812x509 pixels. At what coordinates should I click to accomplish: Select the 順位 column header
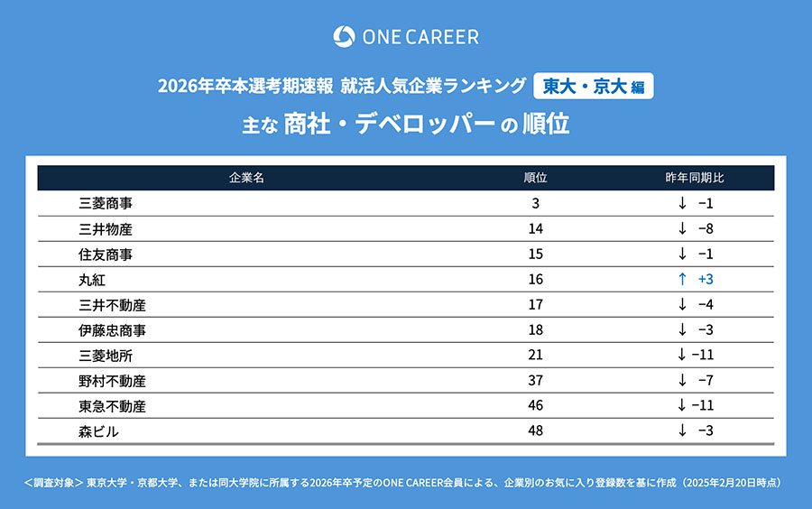[x=536, y=178]
